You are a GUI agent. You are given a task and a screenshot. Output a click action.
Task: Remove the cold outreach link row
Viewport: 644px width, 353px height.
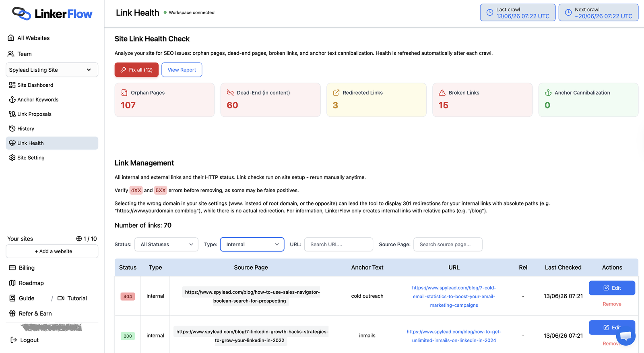(x=612, y=304)
